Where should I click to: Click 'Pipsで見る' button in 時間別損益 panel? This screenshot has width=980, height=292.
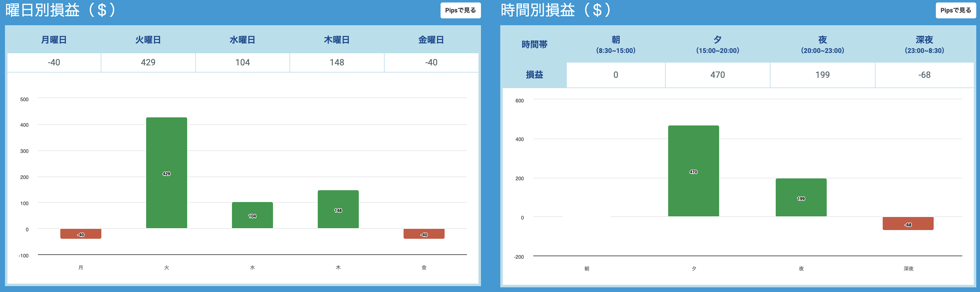coord(956,10)
